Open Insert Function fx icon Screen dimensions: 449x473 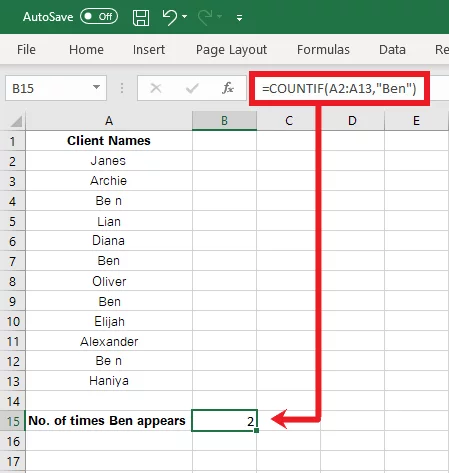(x=228, y=88)
